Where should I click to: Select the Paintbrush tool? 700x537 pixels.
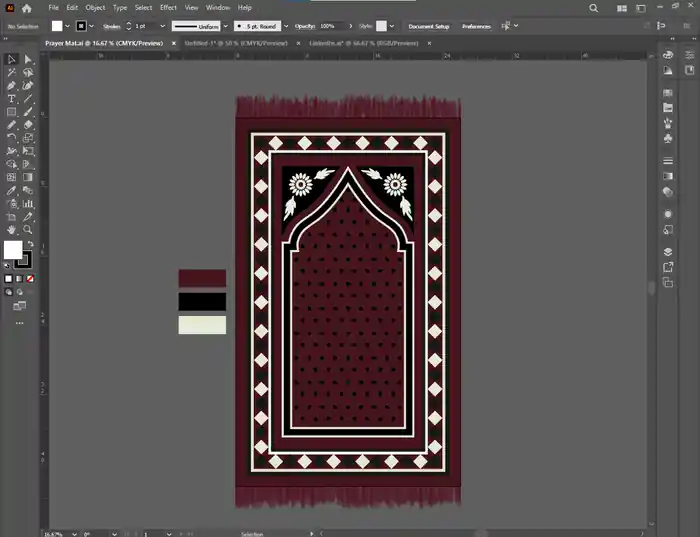coord(28,112)
